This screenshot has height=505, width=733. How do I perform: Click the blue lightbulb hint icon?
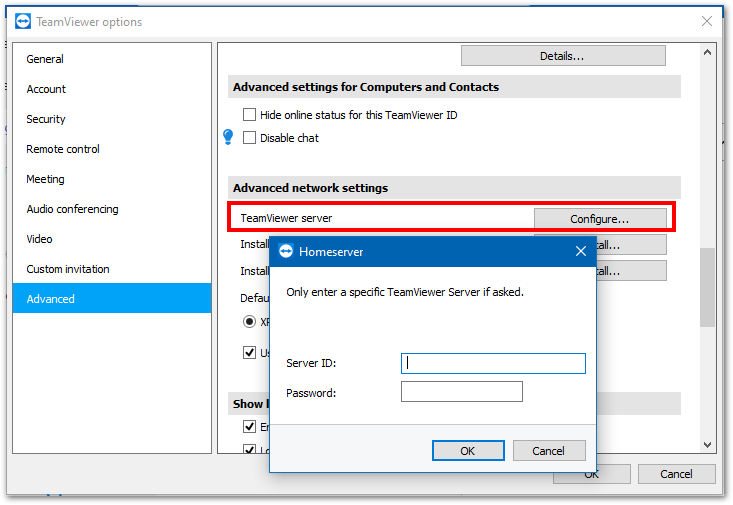pos(228,137)
